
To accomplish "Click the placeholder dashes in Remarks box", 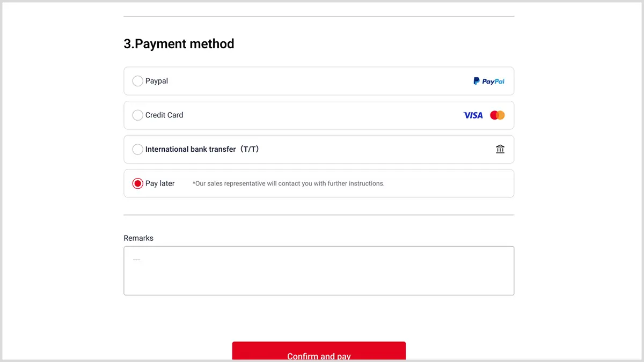I will tap(136, 260).
